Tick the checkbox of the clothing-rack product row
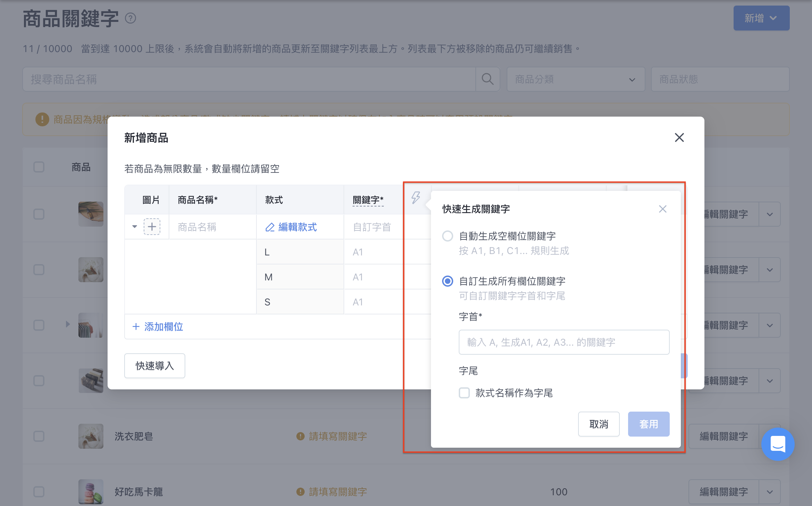The width and height of the screenshot is (812, 506). (x=39, y=325)
